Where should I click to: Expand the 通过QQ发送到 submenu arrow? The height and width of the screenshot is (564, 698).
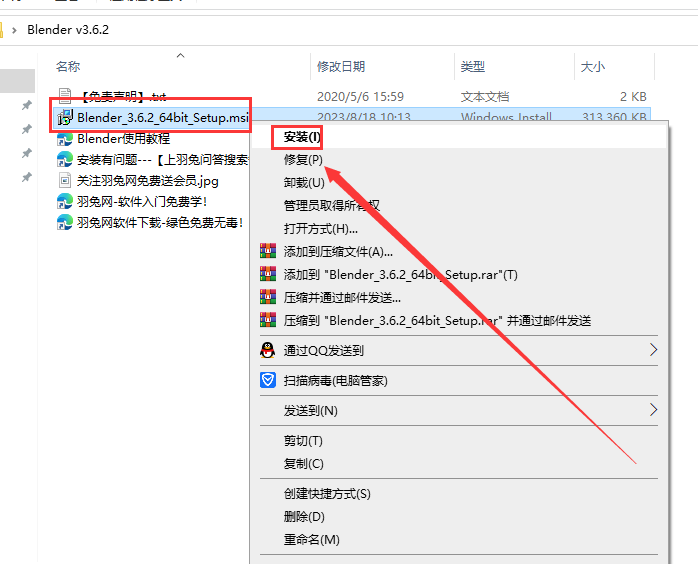(654, 350)
